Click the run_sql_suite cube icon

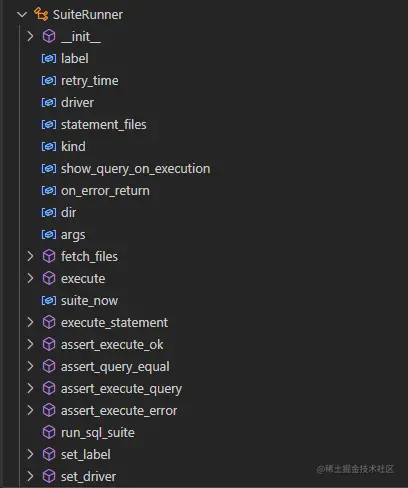coord(49,432)
